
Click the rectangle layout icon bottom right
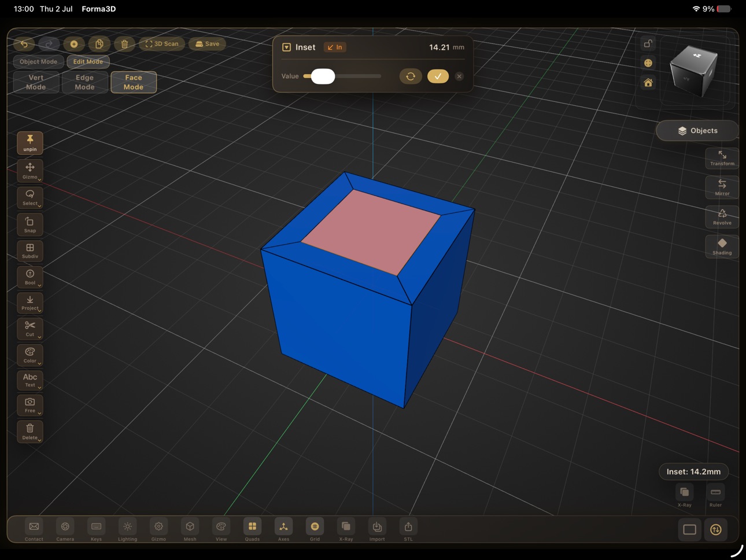[x=689, y=529]
